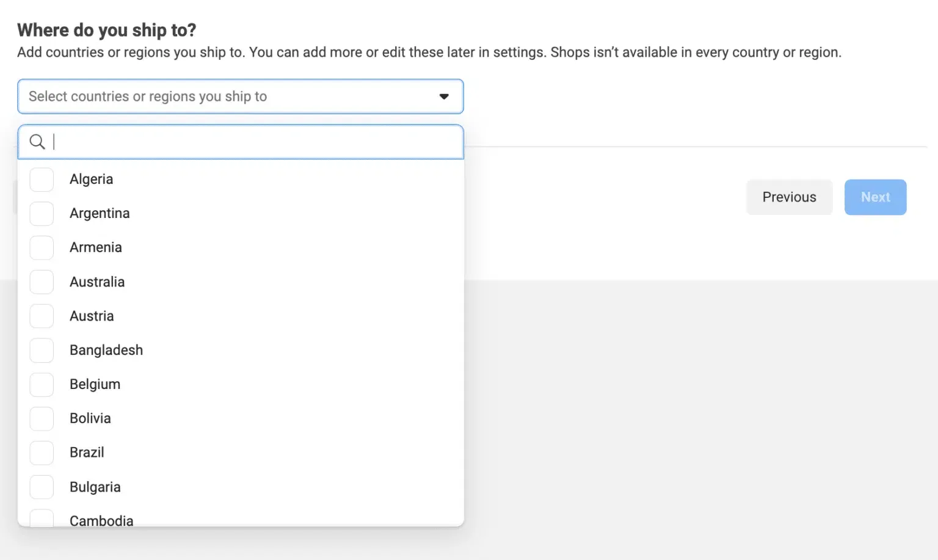
Task: Click the search magnifier icon
Action: click(x=37, y=142)
